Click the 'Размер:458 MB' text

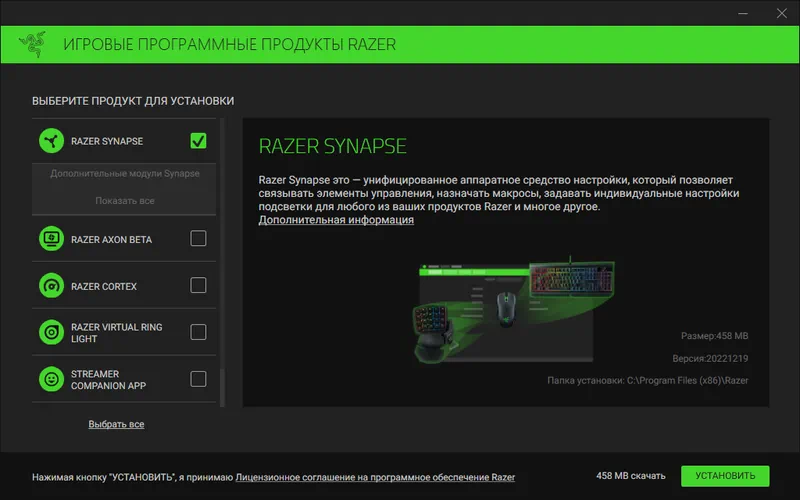coord(715,336)
